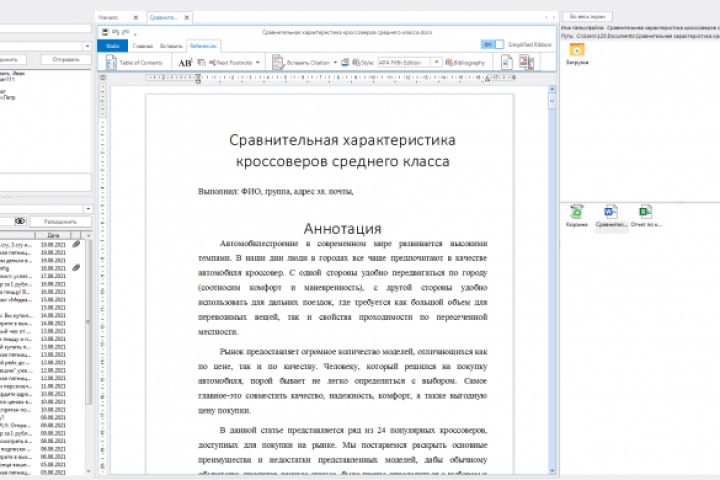Open the Next Footnote dropdown arrow
This screenshot has width=720, height=480.
click(x=258, y=62)
